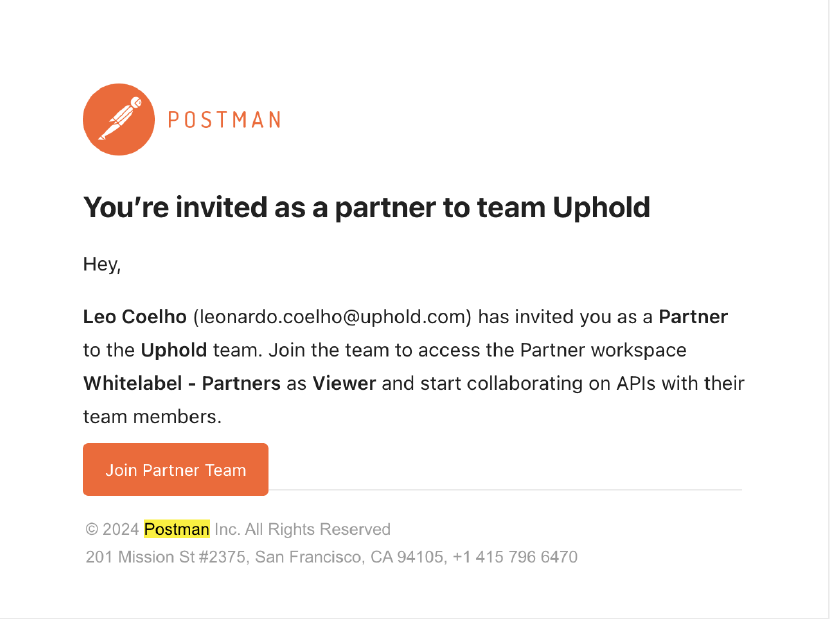Click the bold word Viewer
This screenshot has width=830, height=620.
[x=344, y=383]
